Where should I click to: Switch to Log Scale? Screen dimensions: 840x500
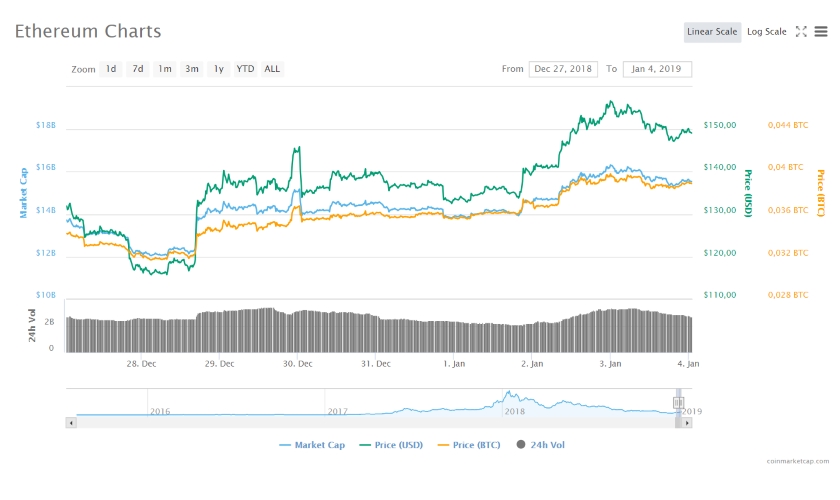767,32
